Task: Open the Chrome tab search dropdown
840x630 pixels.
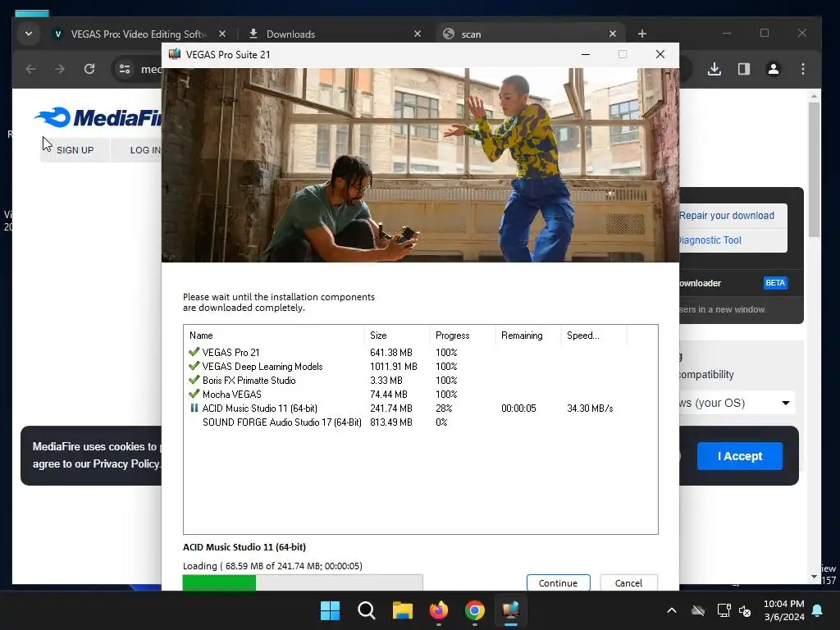Action: (x=29, y=34)
